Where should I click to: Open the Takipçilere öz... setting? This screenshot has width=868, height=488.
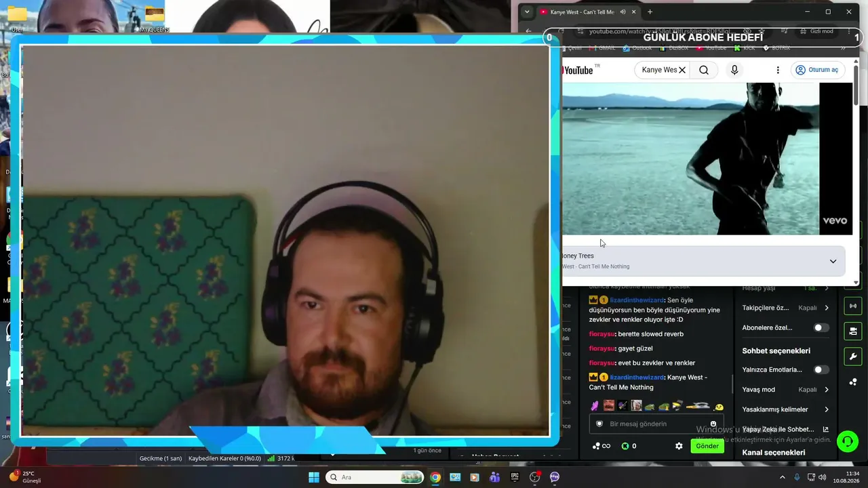point(785,308)
